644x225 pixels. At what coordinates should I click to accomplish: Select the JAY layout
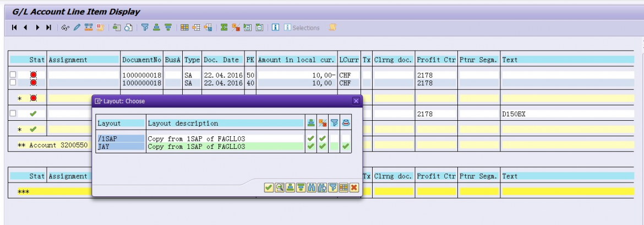(x=121, y=147)
